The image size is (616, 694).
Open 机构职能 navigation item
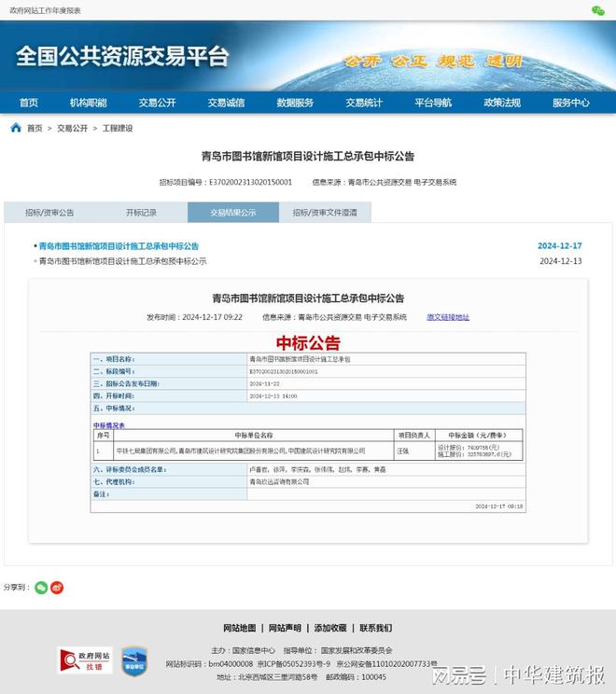click(x=88, y=103)
